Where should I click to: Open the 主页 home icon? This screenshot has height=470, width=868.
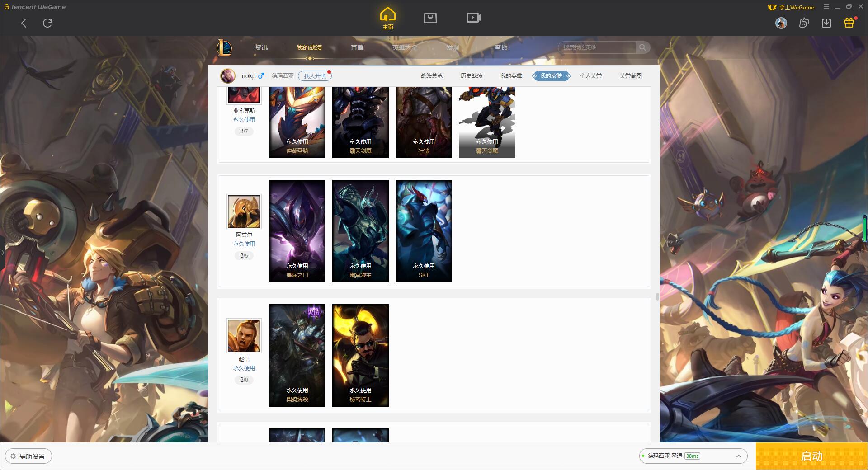(388, 19)
